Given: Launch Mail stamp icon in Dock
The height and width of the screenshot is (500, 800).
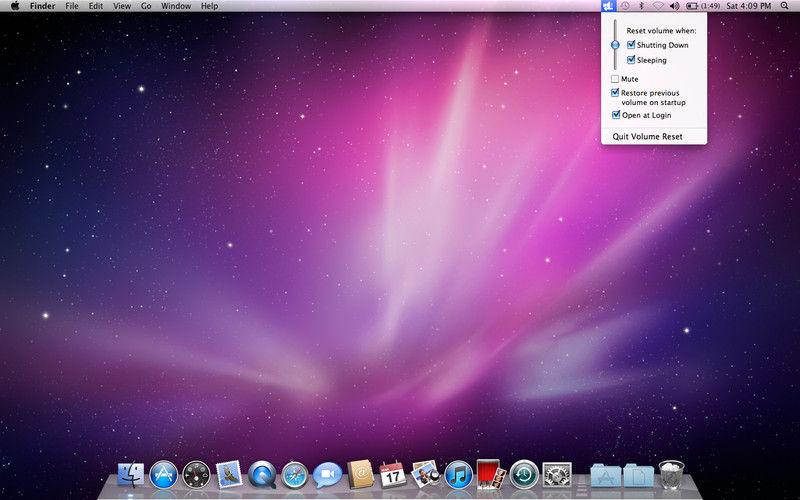Looking at the screenshot, I should [x=229, y=474].
